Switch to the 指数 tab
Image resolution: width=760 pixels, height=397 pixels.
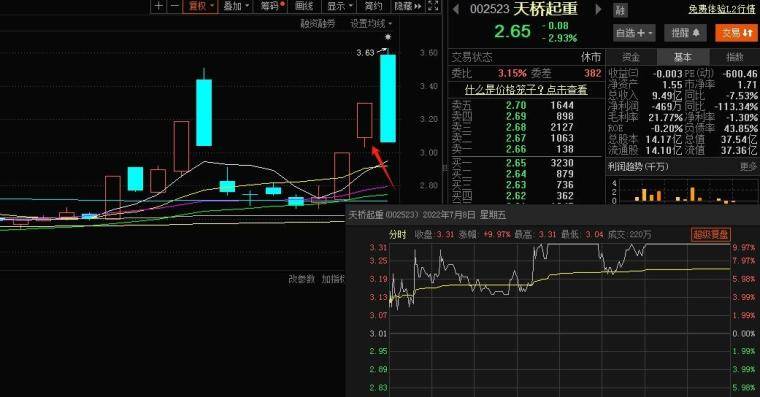point(734,57)
